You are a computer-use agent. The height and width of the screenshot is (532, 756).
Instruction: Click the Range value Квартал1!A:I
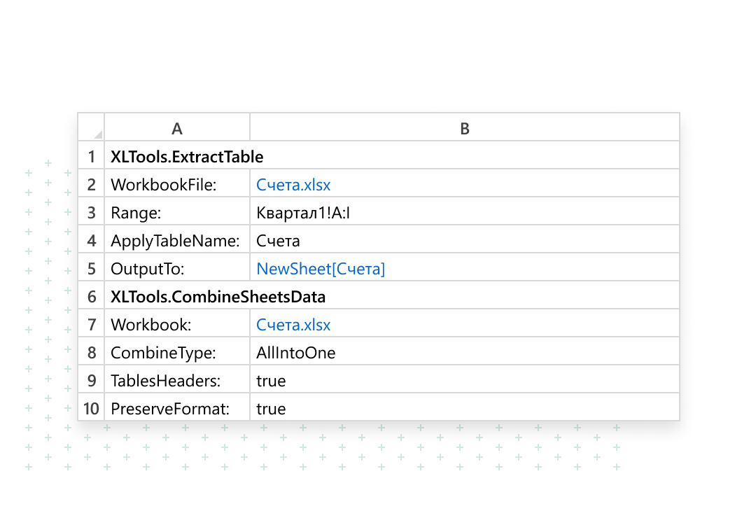point(303,213)
